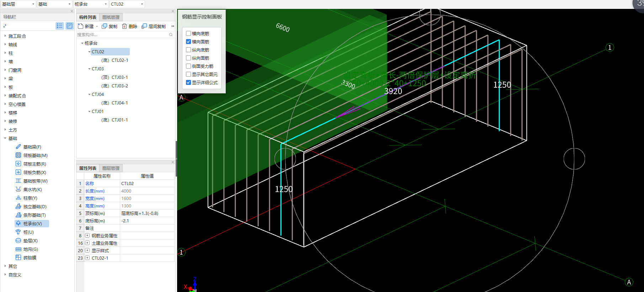Select CTJ04-1 in component tree
This screenshot has height=292, width=644.
point(115,103)
